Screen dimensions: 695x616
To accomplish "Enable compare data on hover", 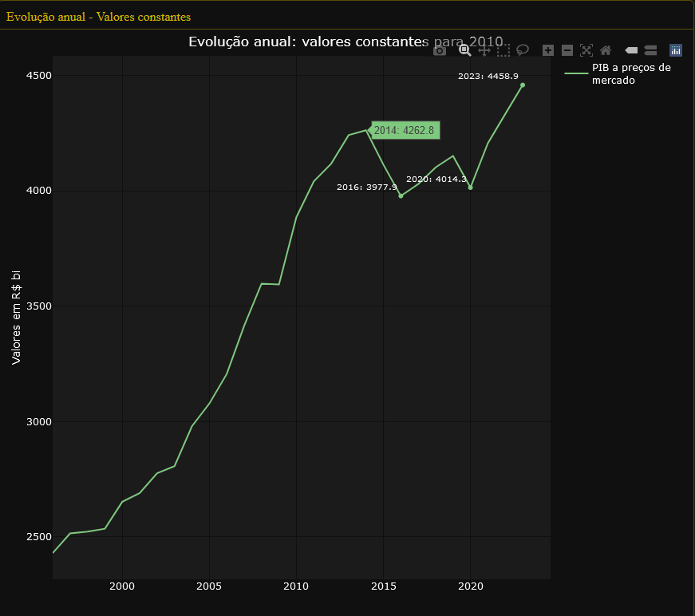I will point(650,50).
